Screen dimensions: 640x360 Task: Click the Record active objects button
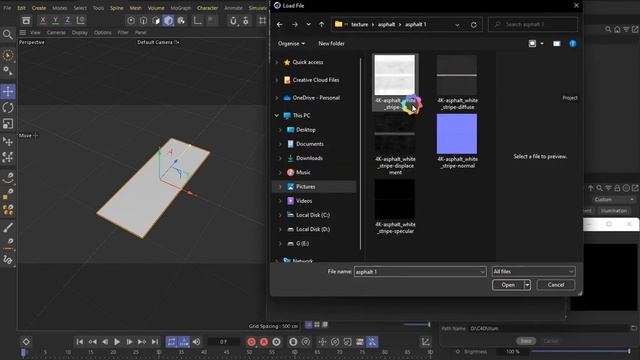click(x=251, y=342)
